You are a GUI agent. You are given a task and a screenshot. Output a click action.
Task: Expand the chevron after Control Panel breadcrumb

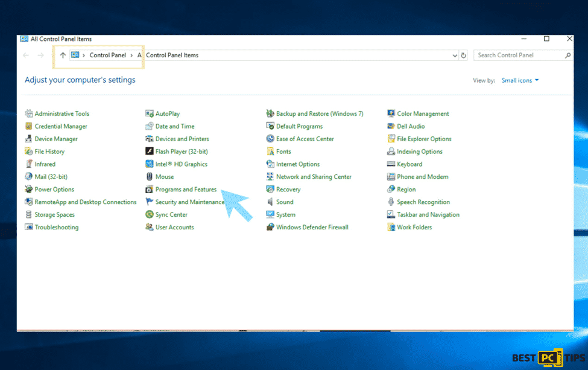pos(131,55)
